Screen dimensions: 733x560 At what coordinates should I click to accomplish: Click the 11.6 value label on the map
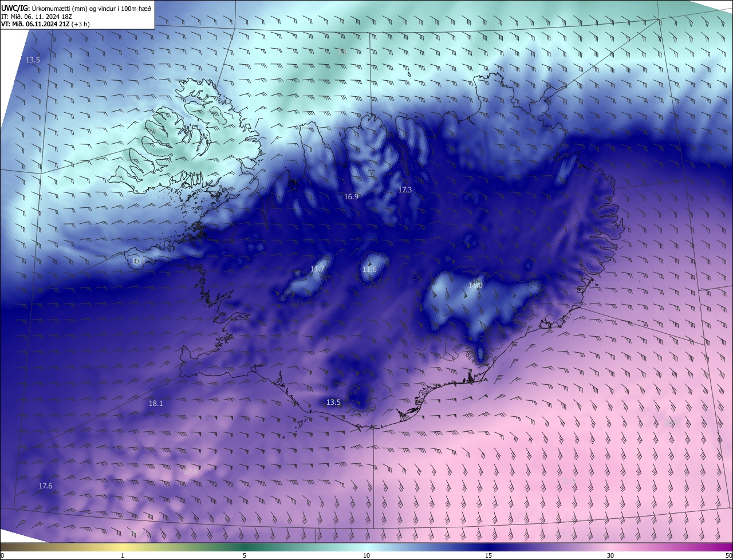pos(370,270)
